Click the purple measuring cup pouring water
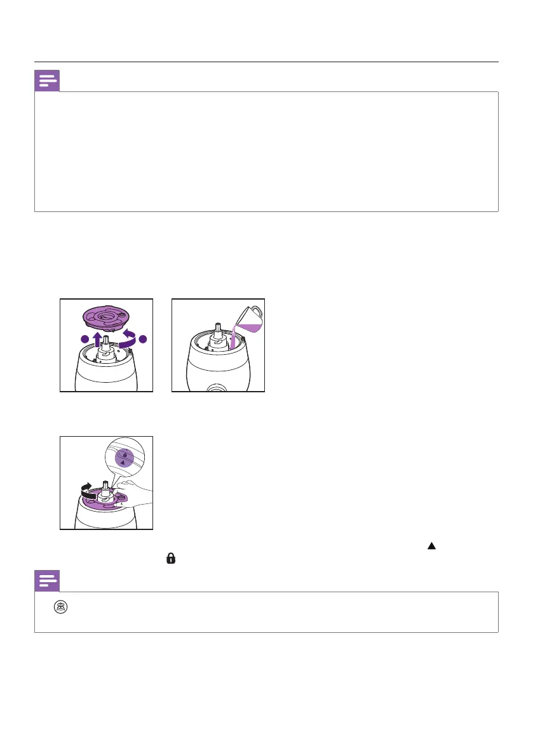This screenshot has width=533, height=756. tap(250, 320)
